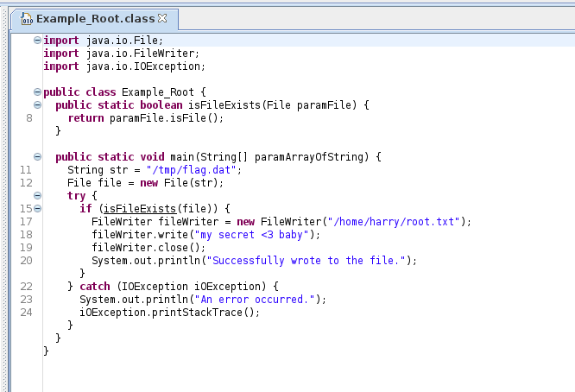575x392 pixels.
Task: Click line number 19 in the gutter
Action: pyautogui.click(x=26, y=248)
